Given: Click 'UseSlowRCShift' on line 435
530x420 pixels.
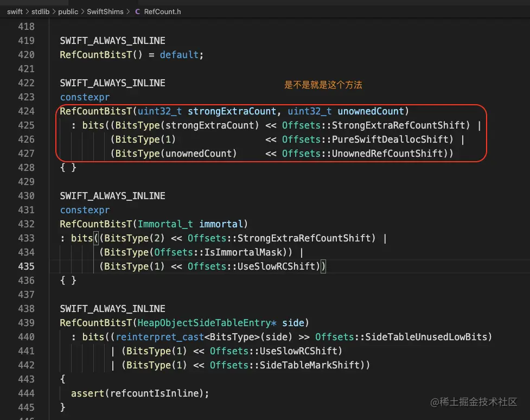Looking at the screenshot, I should (x=276, y=266).
